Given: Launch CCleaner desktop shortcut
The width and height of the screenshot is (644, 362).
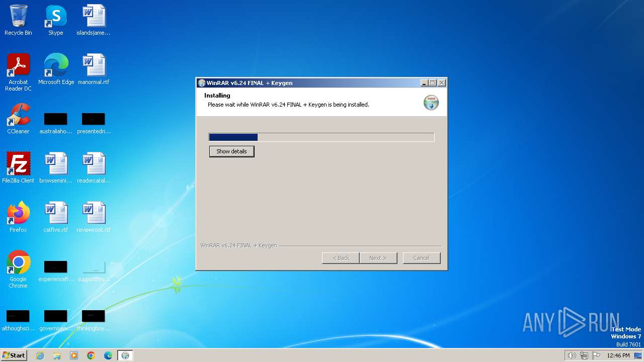Looking at the screenshot, I should click(x=18, y=119).
